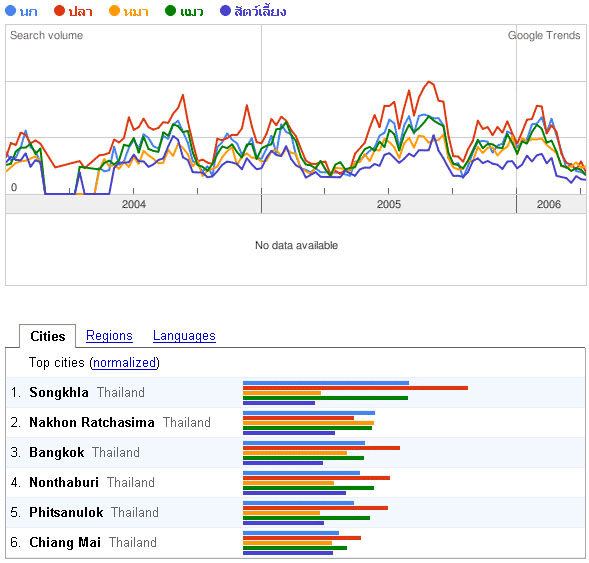This screenshot has width=589, height=563.
Task: Click the 2006 timeline label
Action: click(x=549, y=204)
